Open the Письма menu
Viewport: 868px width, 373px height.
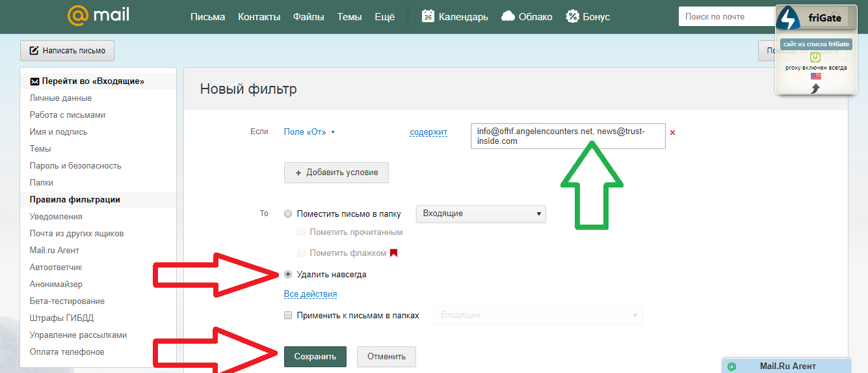tap(207, 17)
